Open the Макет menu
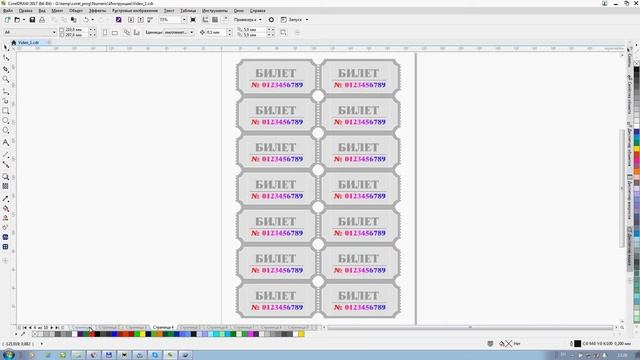This screenshot has height=360, width=640. coord(57,11)
